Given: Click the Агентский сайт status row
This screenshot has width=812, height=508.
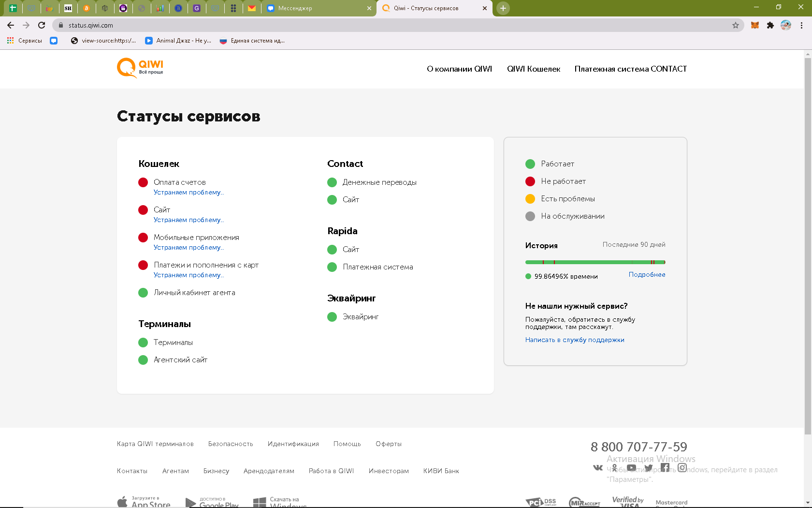Looking at the screenshot, I should pyautogui.click(x=173, y=359).
